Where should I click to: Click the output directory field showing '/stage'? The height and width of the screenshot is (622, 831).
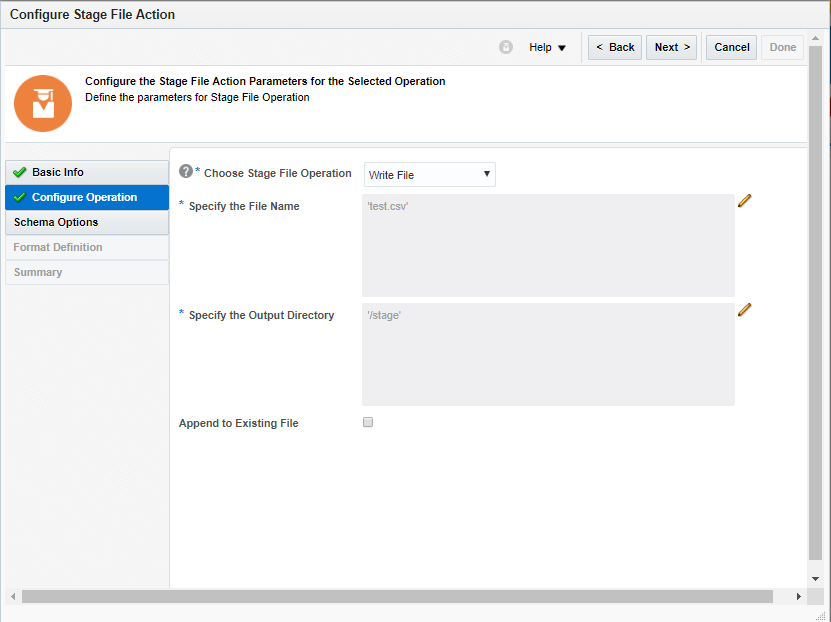[548, 354]
